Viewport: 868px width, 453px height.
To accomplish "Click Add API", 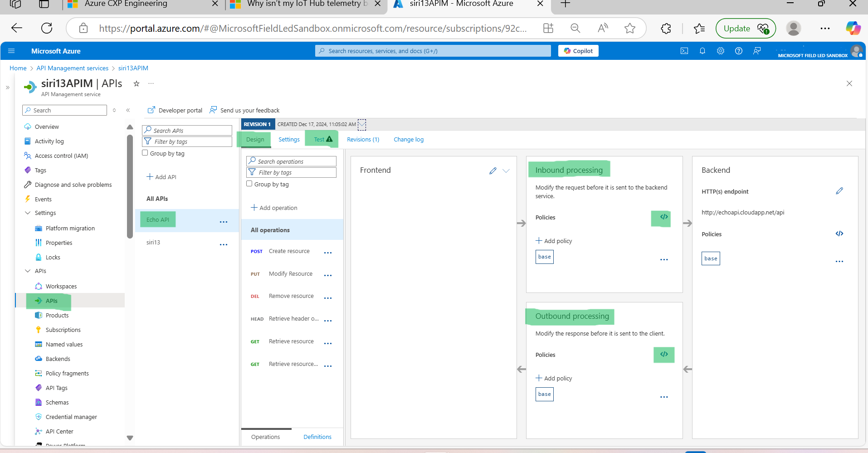I will pos(161,177).
